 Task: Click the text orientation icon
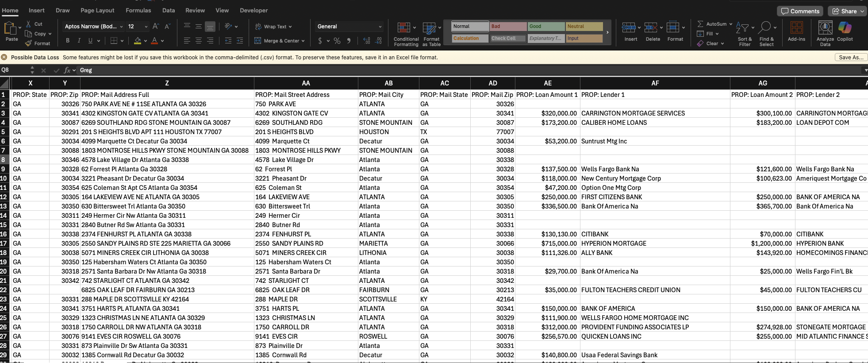pyautogui.click(x=228, y=27)
